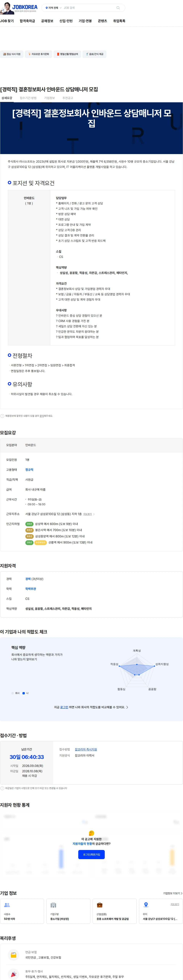Click the thinking emoji above login prompt
Image resolution: width=183 pixels, height=980 pixels.
(91, 833)
